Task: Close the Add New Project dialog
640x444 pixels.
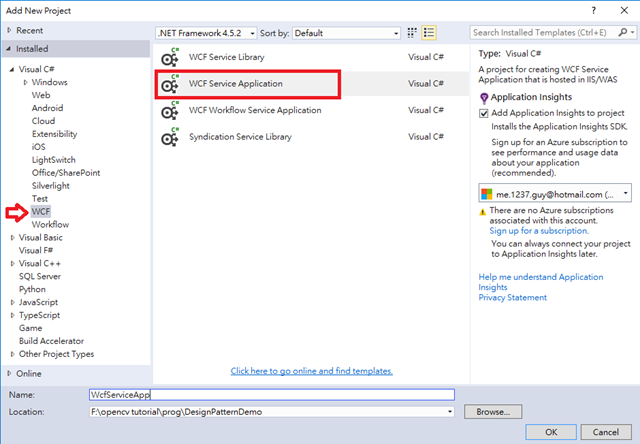Action: (624, 11)
